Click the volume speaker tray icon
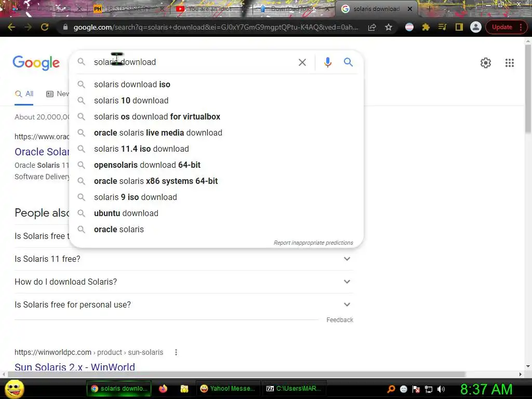The height and width of the screenshot is (399, 532). pos(441,389)
